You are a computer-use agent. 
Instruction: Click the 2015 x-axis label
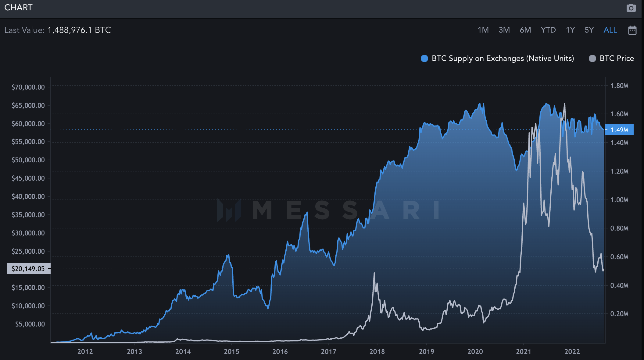(x=231, y=351)
